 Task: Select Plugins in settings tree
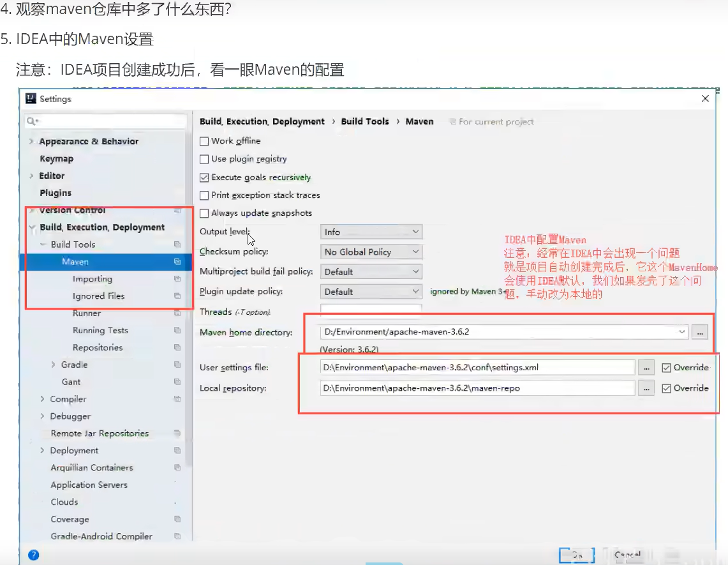(x=56, y=193)
